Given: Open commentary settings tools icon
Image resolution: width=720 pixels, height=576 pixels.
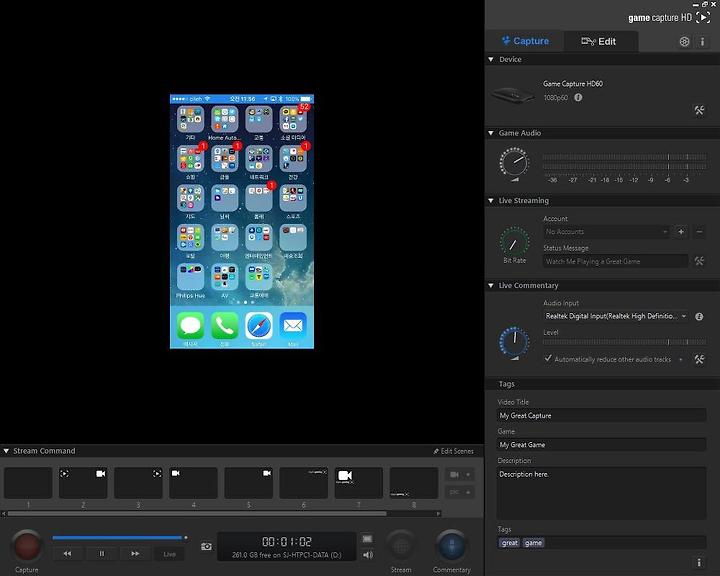Looking at the screenshot, I should (x=699, y=359).
